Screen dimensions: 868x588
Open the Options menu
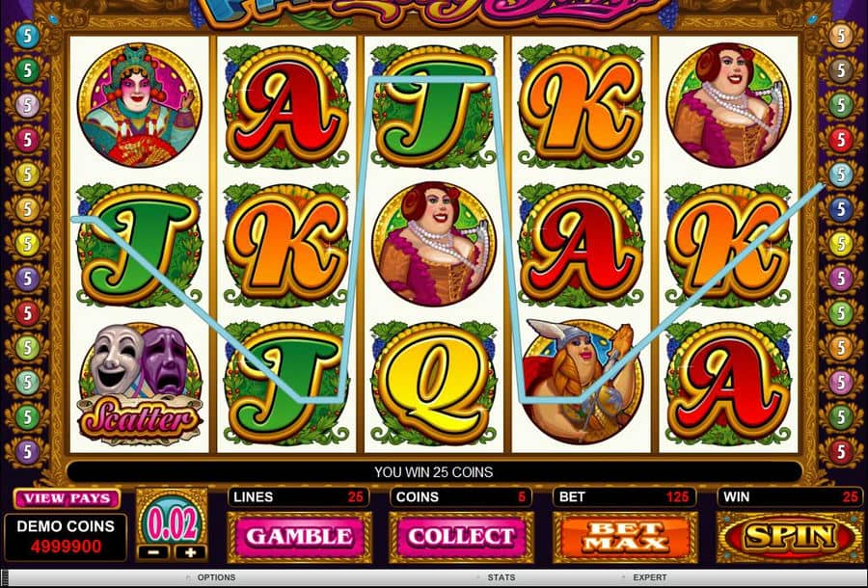[x=216, y=577]
